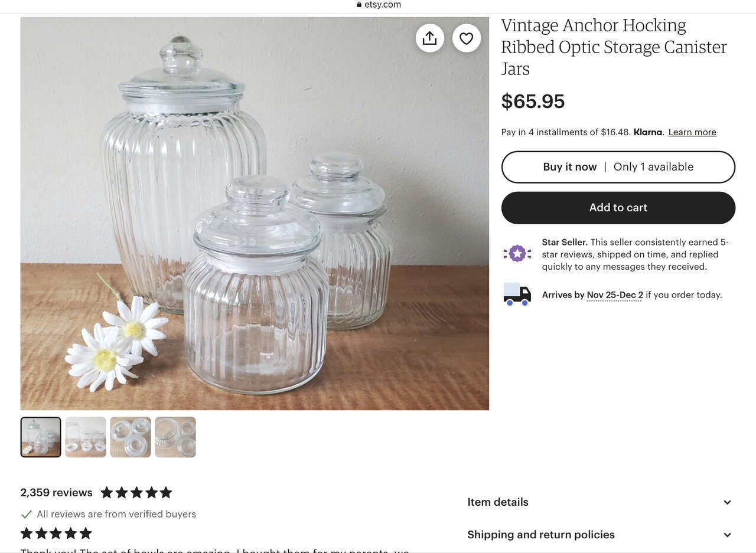The height and width of the screenshot is (553, 756).
Task: Expand Shipping and return policies section
Action: [x=599, y=535]
